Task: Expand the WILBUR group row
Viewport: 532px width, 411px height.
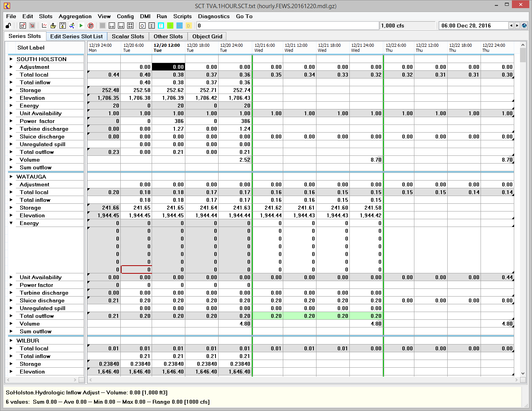Action: 11,341
